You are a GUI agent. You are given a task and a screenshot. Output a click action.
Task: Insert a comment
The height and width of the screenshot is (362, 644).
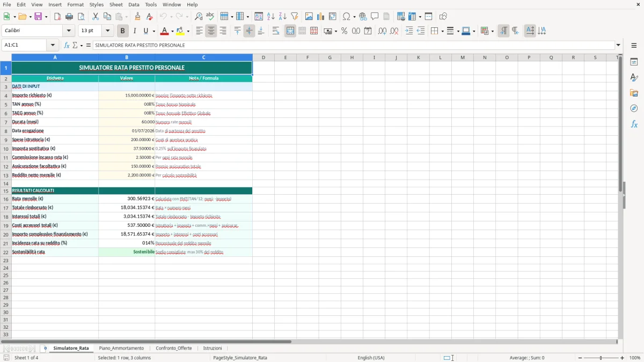375,17
